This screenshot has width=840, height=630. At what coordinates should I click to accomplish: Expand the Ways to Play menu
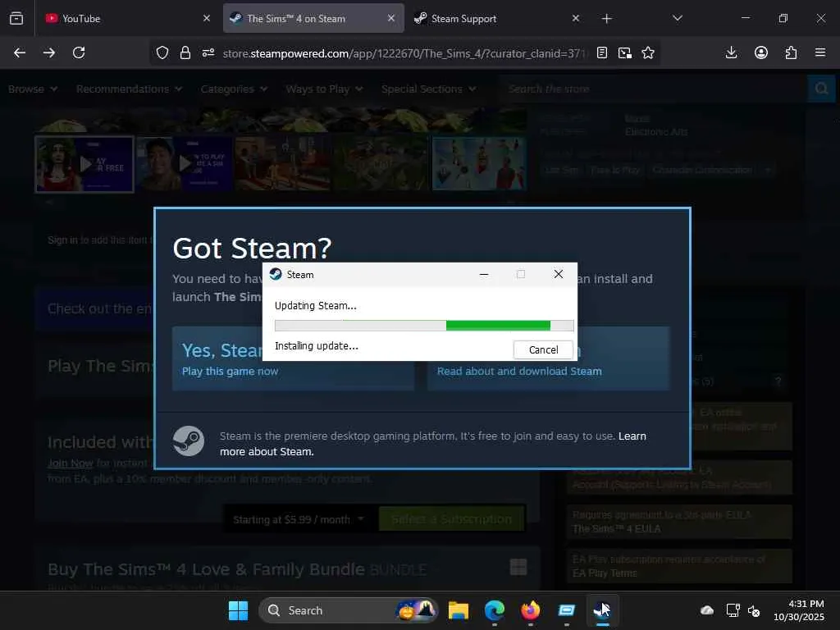coord(324,89)
